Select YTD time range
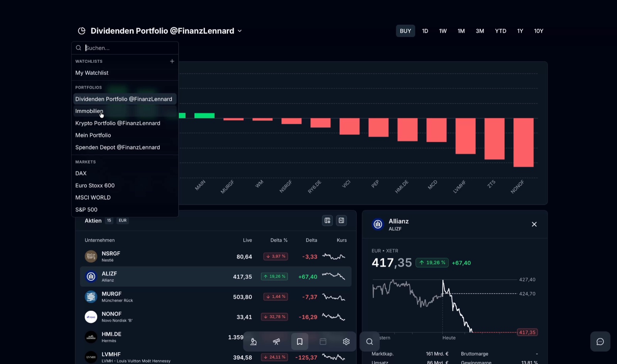 (x=501, y=31)
